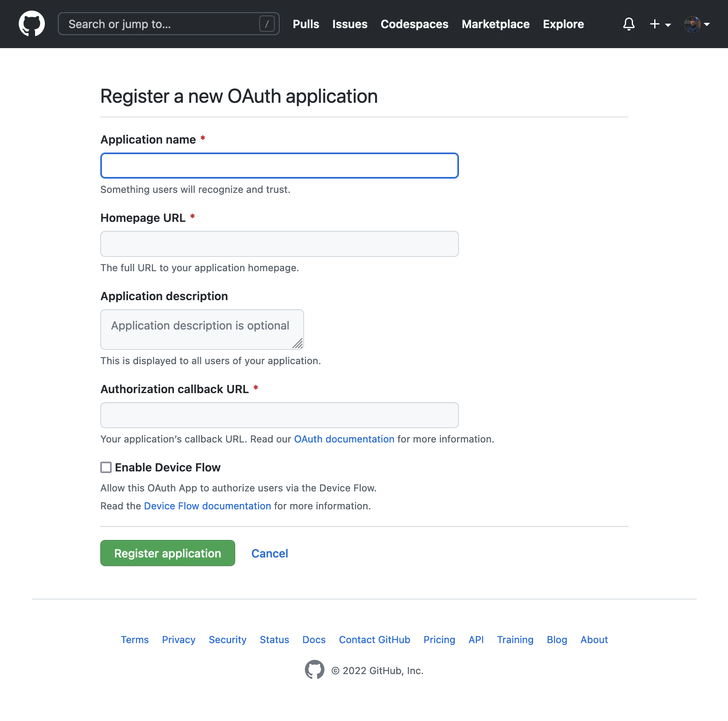Expand the plus create-new menu
Screen dimensions: 728x721
tap(660, 24)
